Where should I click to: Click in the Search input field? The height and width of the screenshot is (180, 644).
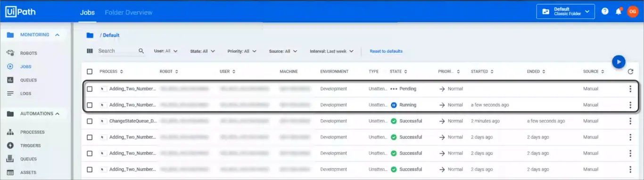117,51
